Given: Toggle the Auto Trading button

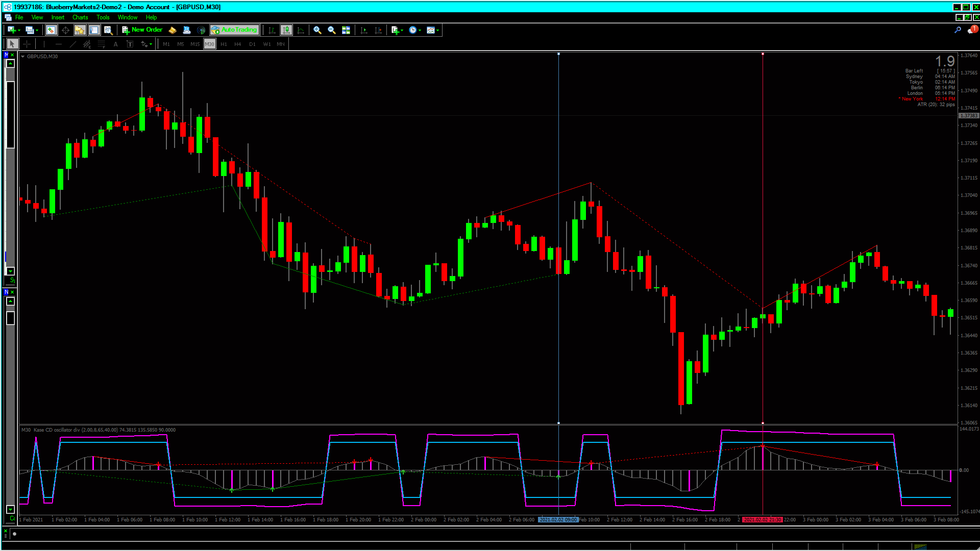Looking at the screenshot, I should (x=234, y=30).
